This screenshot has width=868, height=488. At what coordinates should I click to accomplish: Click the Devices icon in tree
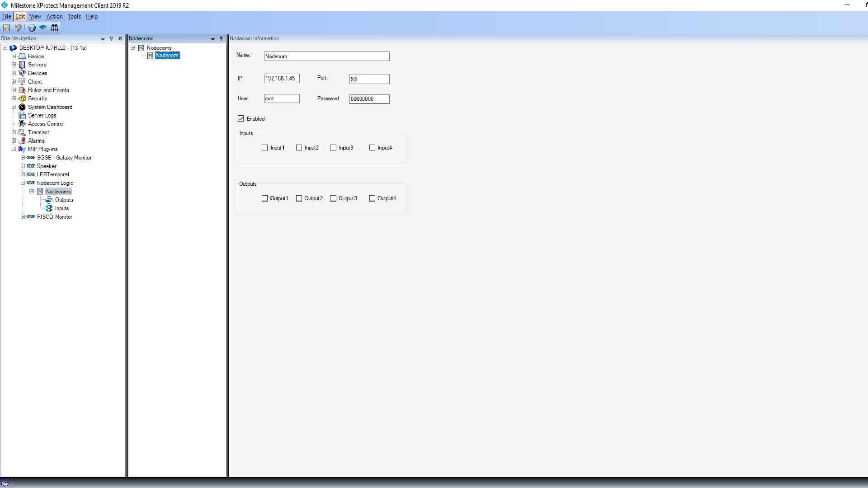coord(22,73)
